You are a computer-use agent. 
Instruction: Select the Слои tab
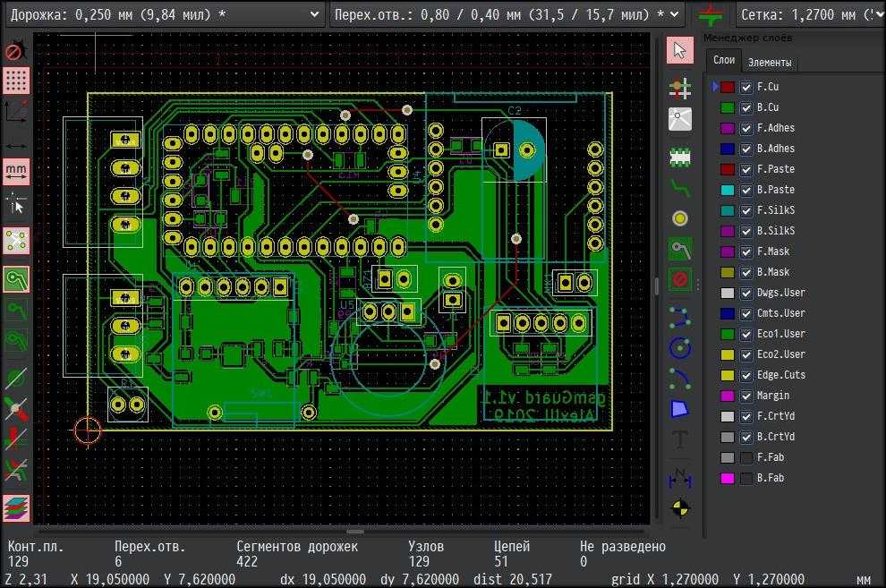(723, 61)
